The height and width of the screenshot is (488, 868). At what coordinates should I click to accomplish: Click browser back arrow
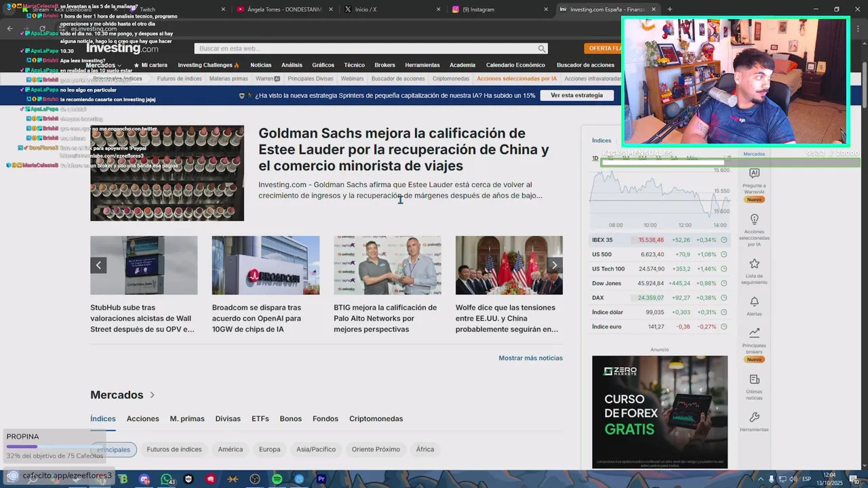pos(9,28)
